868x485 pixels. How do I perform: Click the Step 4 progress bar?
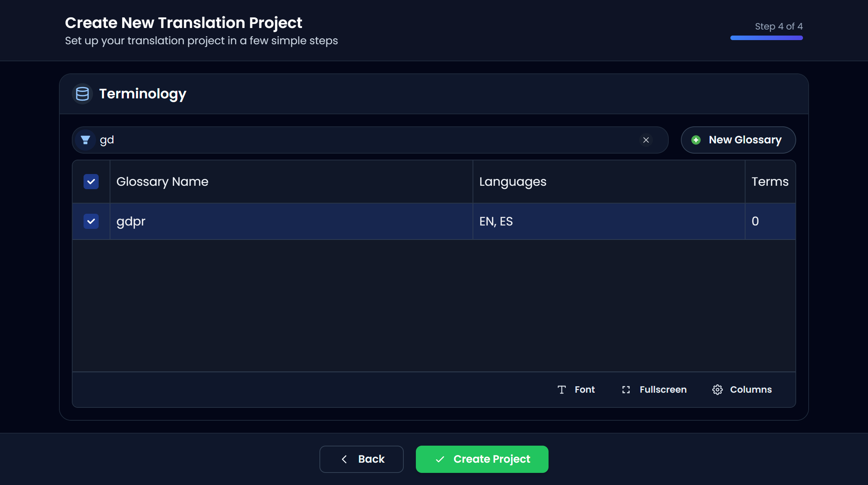(x=766, y=37)
